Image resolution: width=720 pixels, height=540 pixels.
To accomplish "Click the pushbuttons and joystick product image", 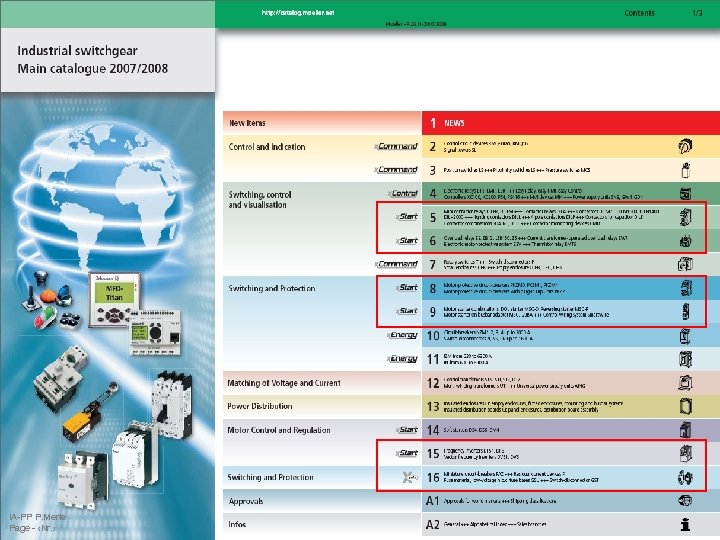I will [51, 300].
